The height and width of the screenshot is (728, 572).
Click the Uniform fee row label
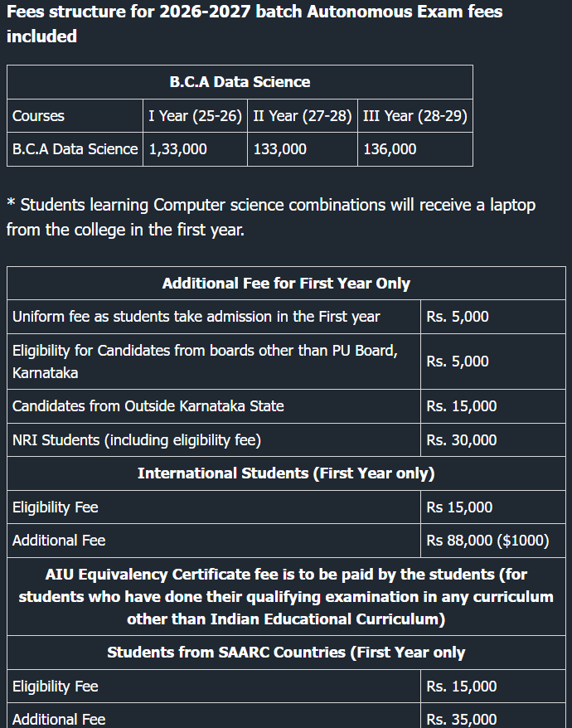(x=196, y=317)
